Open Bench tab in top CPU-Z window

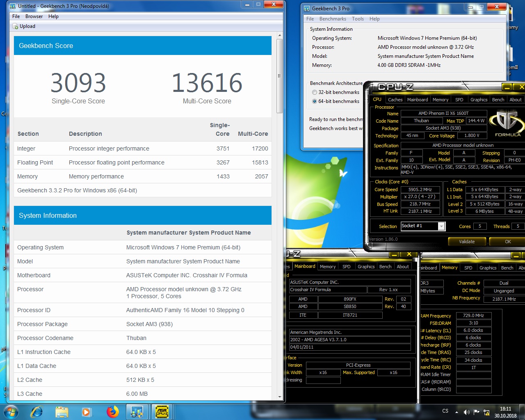498,100
